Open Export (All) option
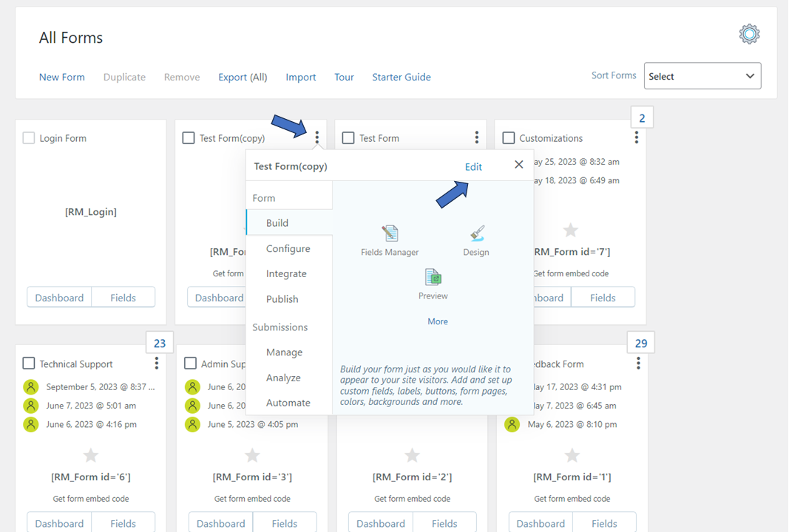The height and width of the screenshot is (532, 789). pyautogui.click(x=243, y=77)
